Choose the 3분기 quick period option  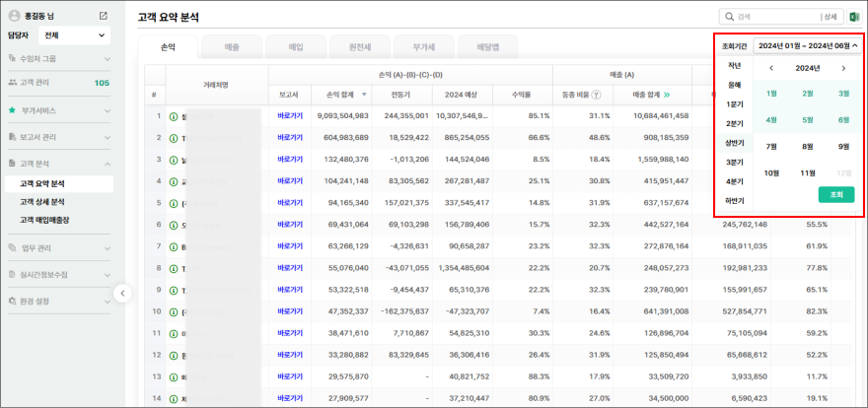point(735,162)
